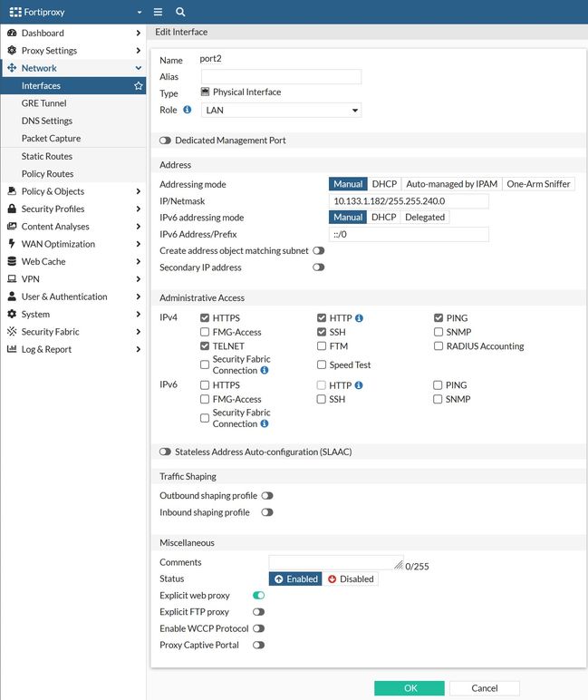
Task: Click the Security Profiles lock icon
Action: click(12, 209)
